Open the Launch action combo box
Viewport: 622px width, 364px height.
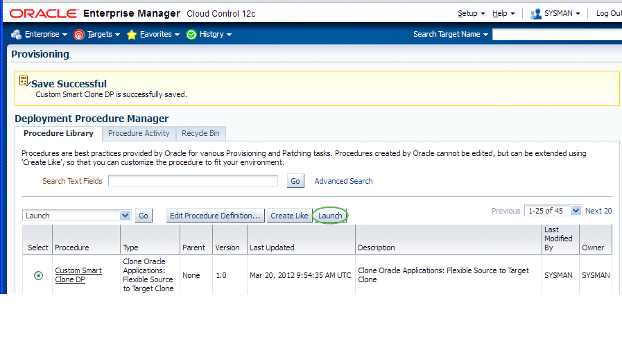[76, 216]
